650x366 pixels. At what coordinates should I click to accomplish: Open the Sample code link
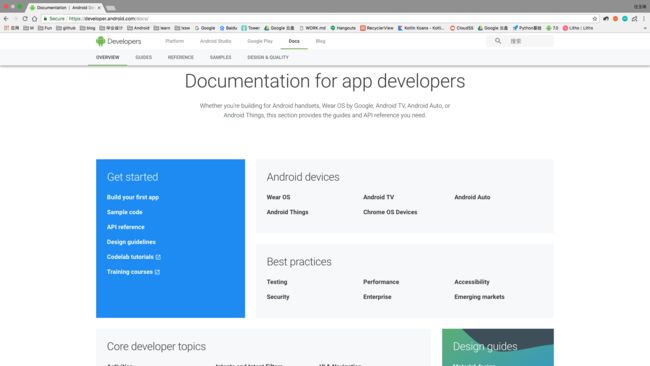[124, 212]
